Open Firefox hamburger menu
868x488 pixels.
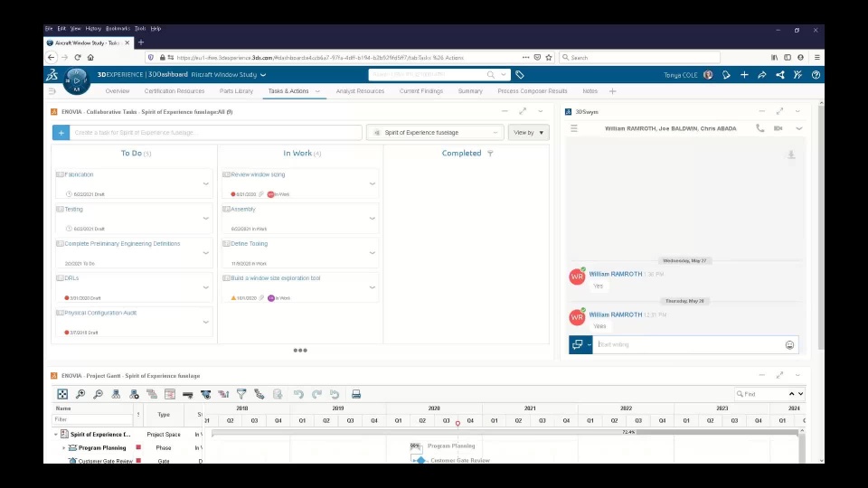pos(816,57)
